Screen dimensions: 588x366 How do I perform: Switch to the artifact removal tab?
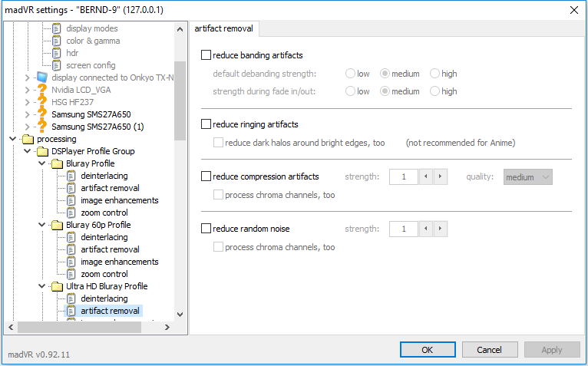[x=224, y=28]
